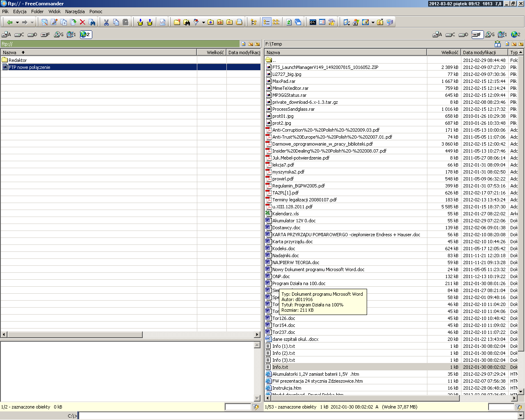
Task: Open the Narzędzia menu
Action: click(x=75, y=11)
